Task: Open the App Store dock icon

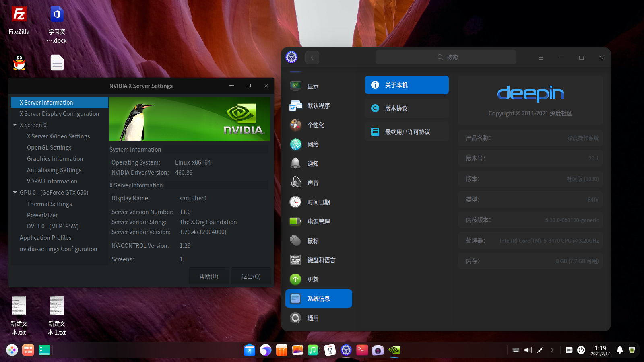Action: point(282,350)
